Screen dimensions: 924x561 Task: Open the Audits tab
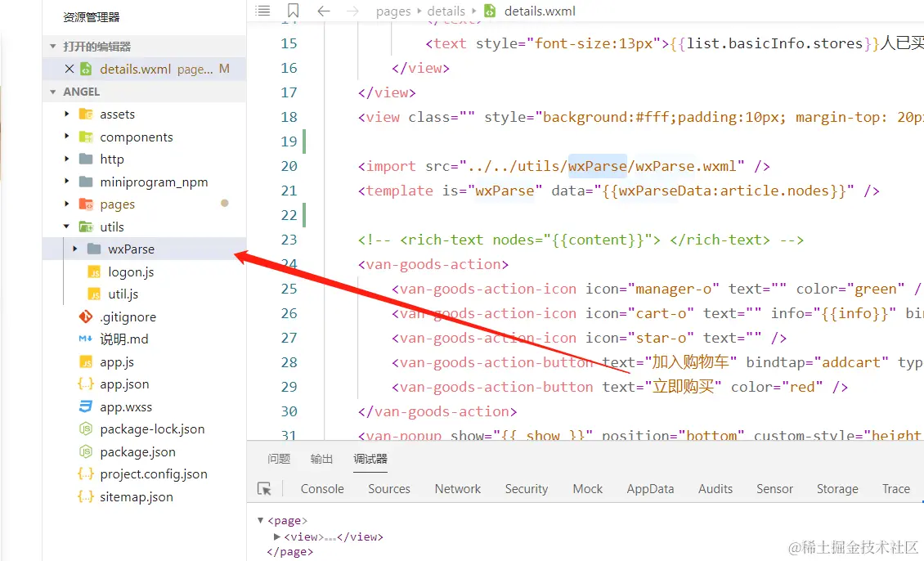[715, 488]
